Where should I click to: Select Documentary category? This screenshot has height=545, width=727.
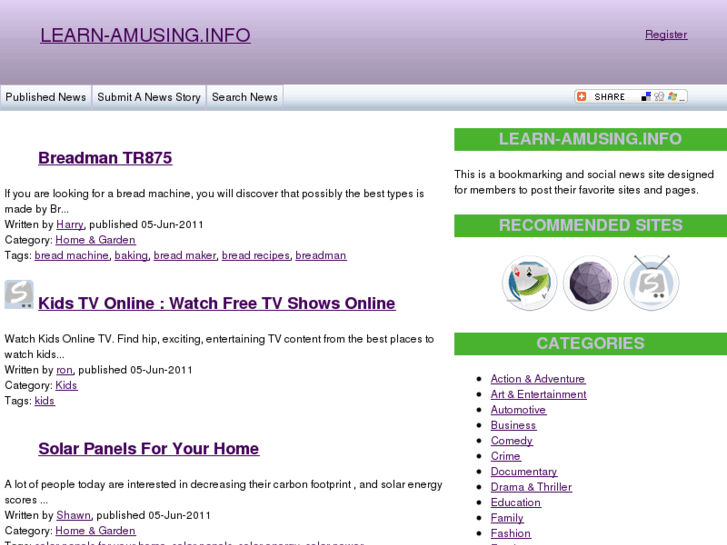click(524, 472)
